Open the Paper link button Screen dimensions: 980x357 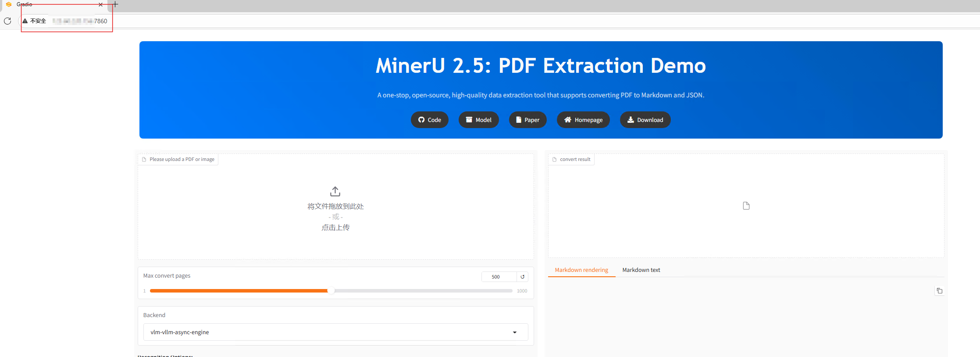coord(528,120)
